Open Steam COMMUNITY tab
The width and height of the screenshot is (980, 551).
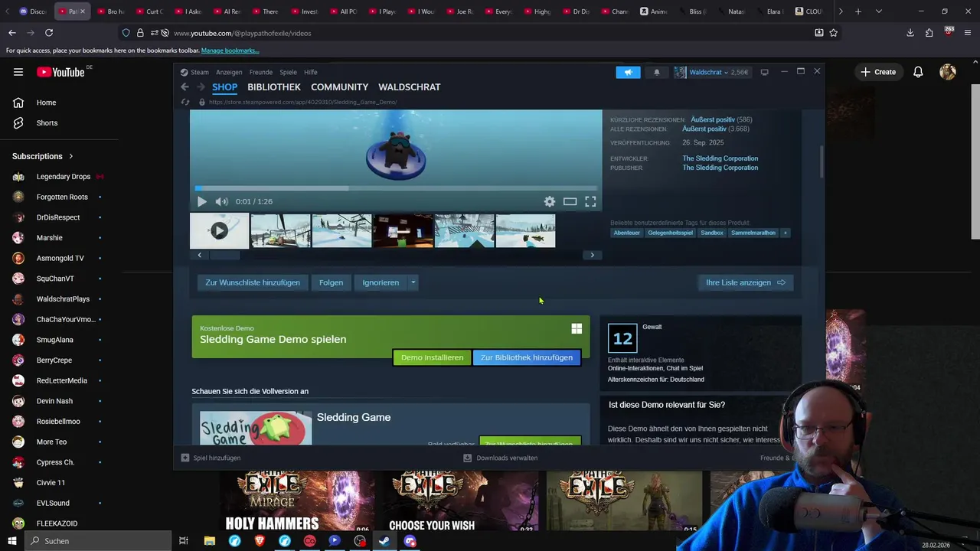point(339,87)
